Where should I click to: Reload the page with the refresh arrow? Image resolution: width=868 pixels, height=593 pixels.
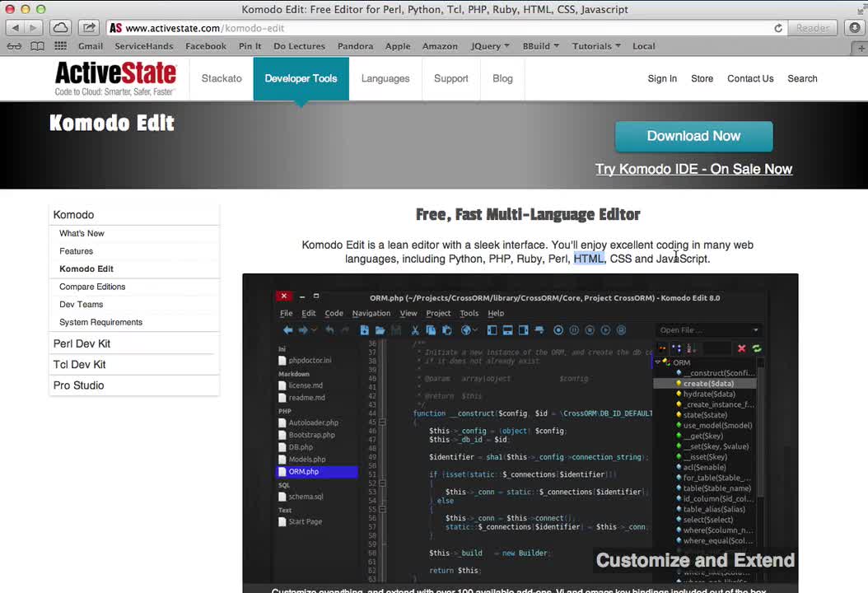coord(777,28)
